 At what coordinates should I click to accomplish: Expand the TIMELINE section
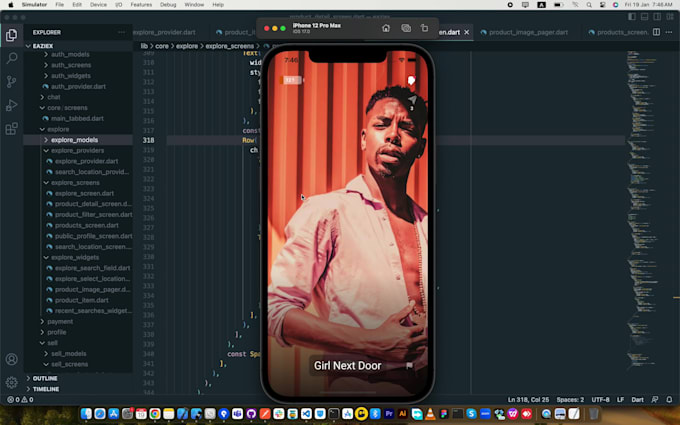(45, 389)
